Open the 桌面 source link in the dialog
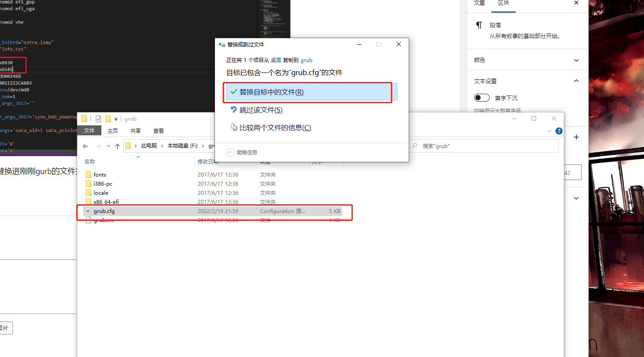644x357 pixels. 276,60
